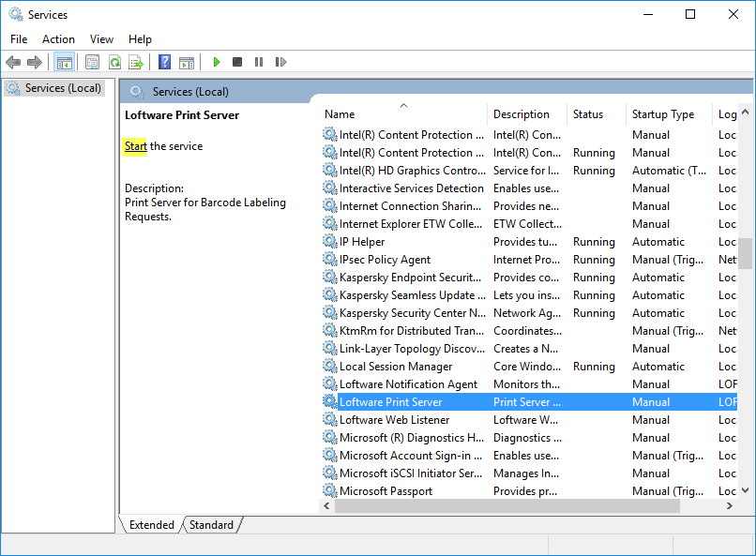
Task: Select the Interactive Services Detection service name
Action: (411, 188)
